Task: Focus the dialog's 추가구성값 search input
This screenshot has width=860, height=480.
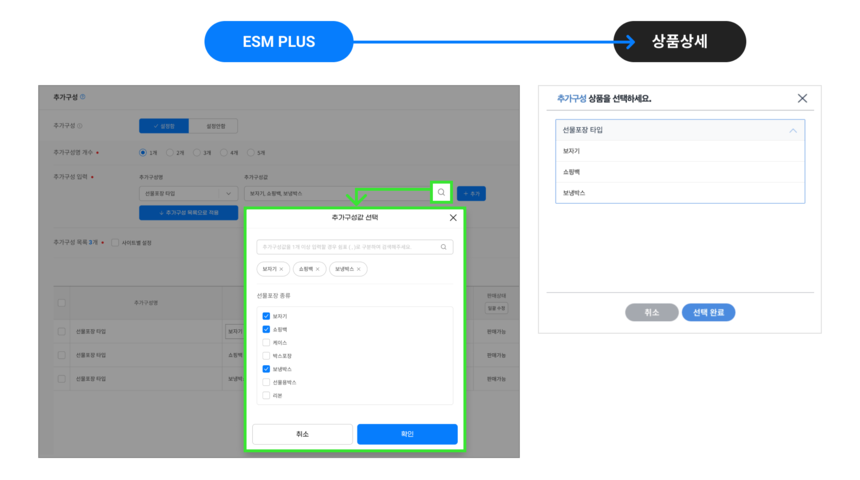Action: (x=354, y=247)
